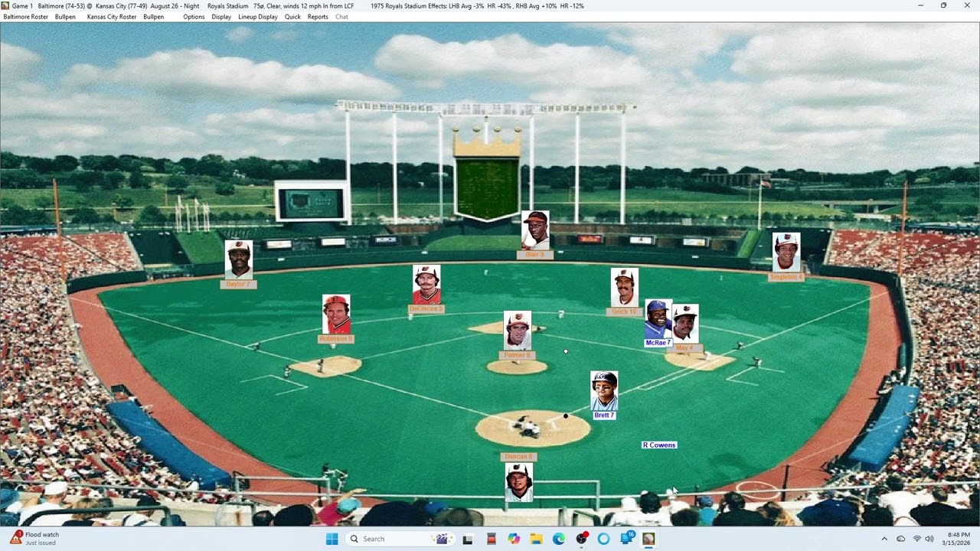
Task: Open the Reports menu
Action: [x=318, y=17]
